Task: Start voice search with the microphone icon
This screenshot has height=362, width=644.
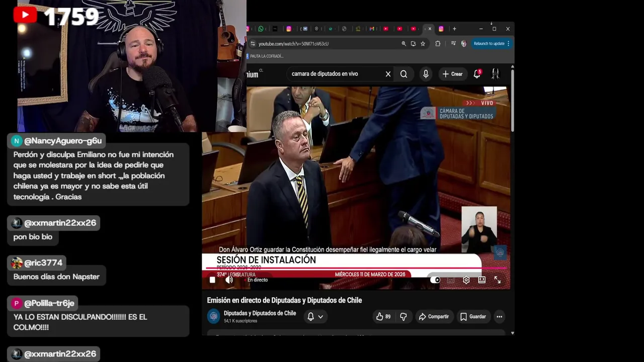Action: pos(426,74)
